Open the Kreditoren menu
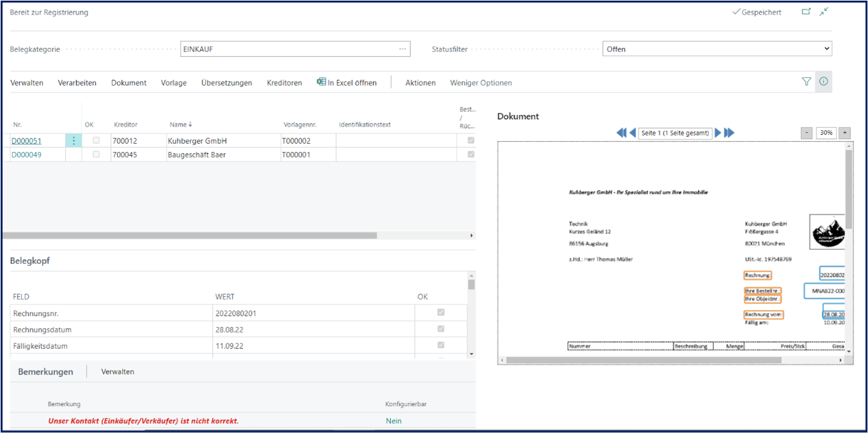This screenshot has width=868, height=433. pyautogui.click(x=284, y=83)
